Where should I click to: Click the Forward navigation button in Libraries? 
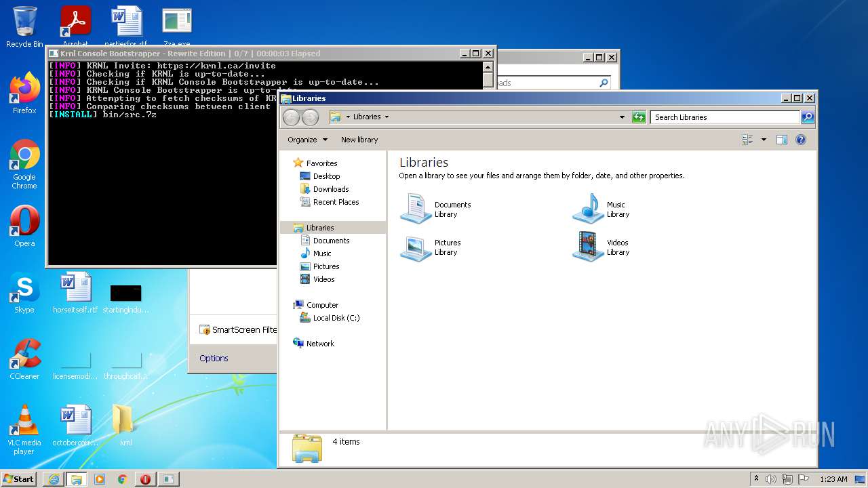click(310, 117)
